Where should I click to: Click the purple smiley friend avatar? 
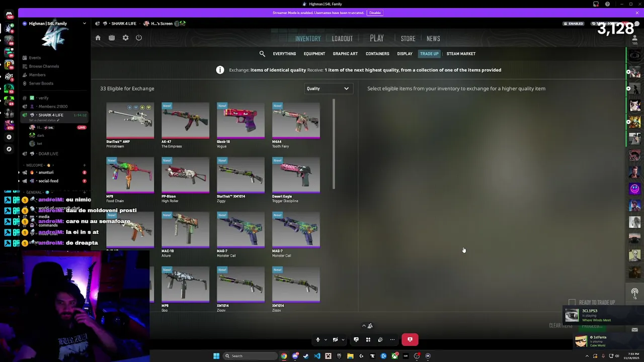pos(635,189)
